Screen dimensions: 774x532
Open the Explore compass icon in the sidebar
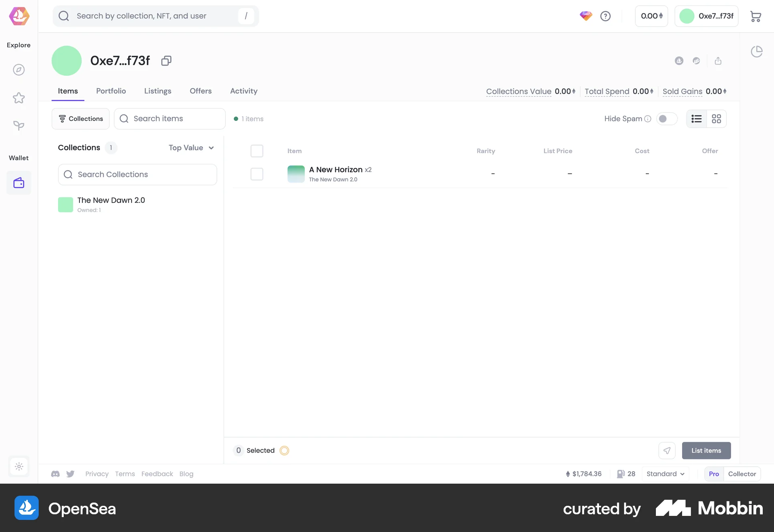click(x=19, y=69)
